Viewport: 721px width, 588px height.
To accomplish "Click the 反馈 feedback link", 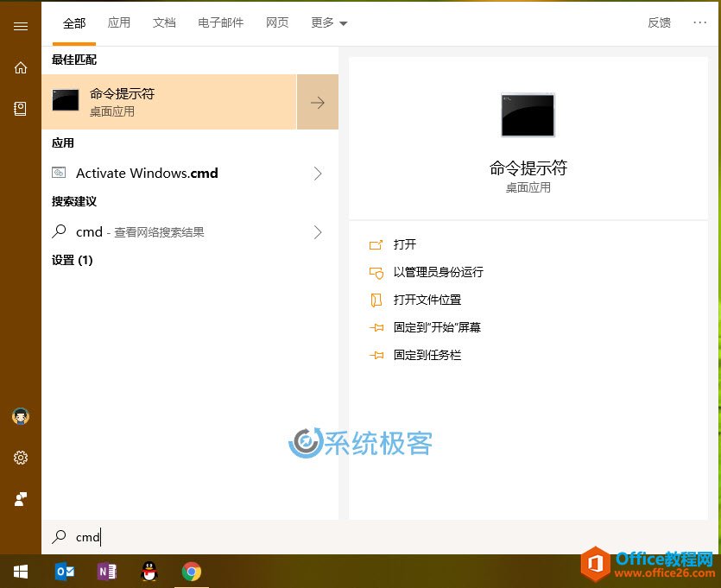I will [660, 22].
